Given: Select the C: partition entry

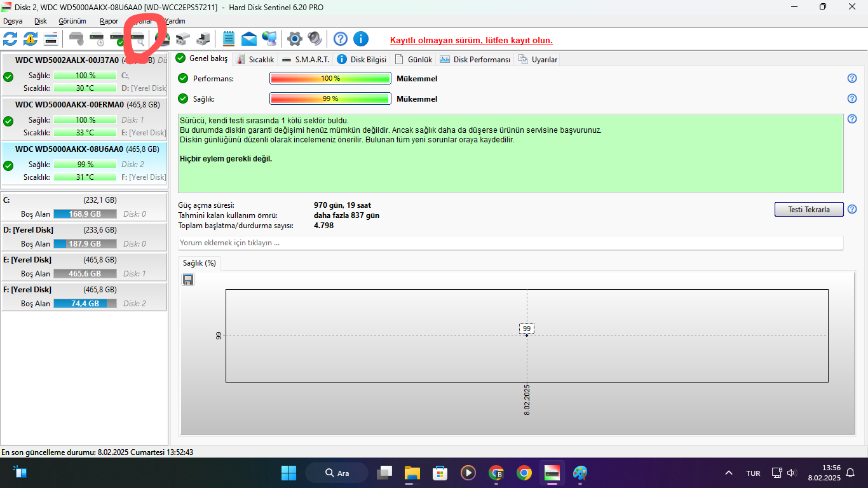Looking at the screenshot, I should (84, 207).
